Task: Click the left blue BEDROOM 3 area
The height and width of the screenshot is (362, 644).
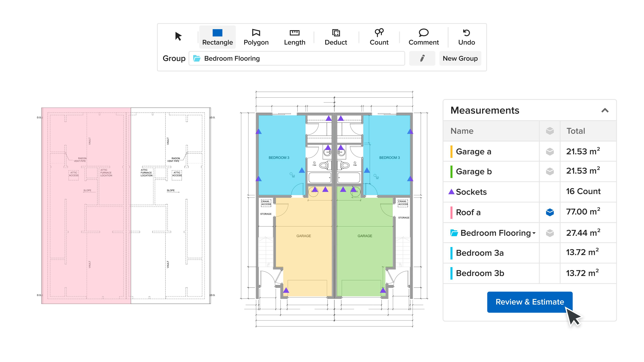Action: (x=282, y=155)
